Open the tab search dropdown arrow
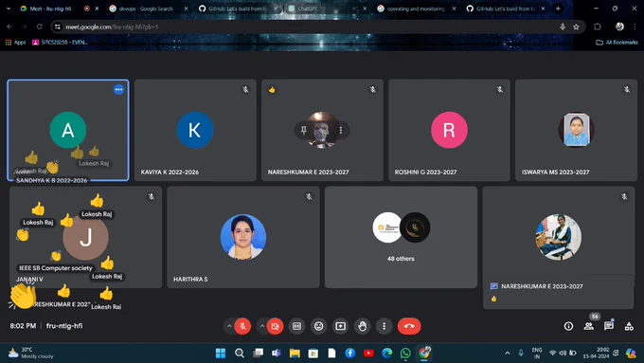Screen dimensions: 644x363 pos(9,9)
